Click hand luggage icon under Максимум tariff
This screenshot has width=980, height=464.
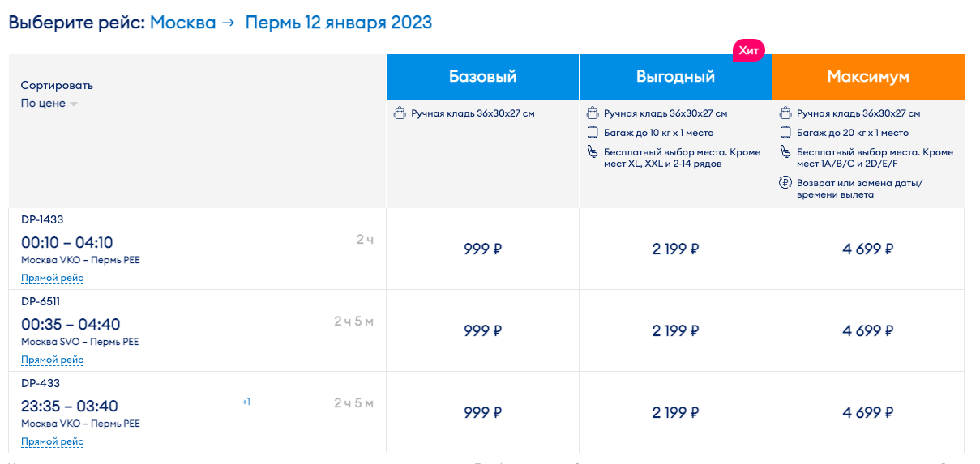785,113
